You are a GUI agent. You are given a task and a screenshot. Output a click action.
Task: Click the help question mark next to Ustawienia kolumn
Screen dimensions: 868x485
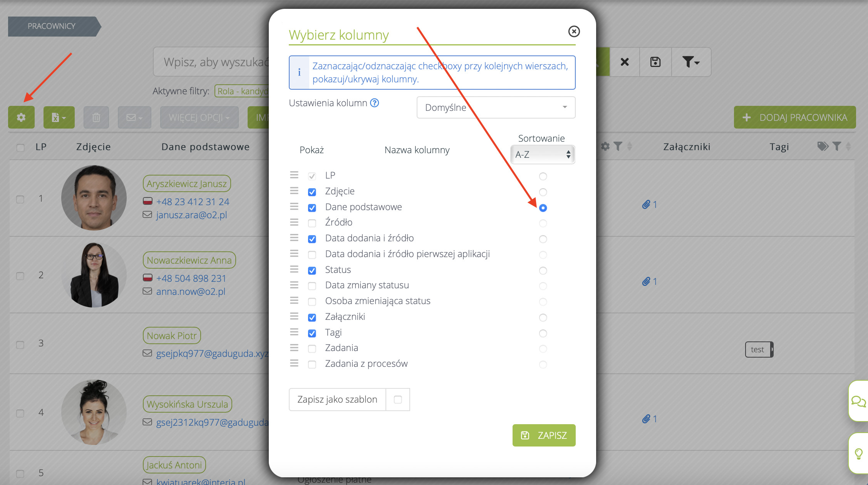pyautogui.click(x=374, y=103)
